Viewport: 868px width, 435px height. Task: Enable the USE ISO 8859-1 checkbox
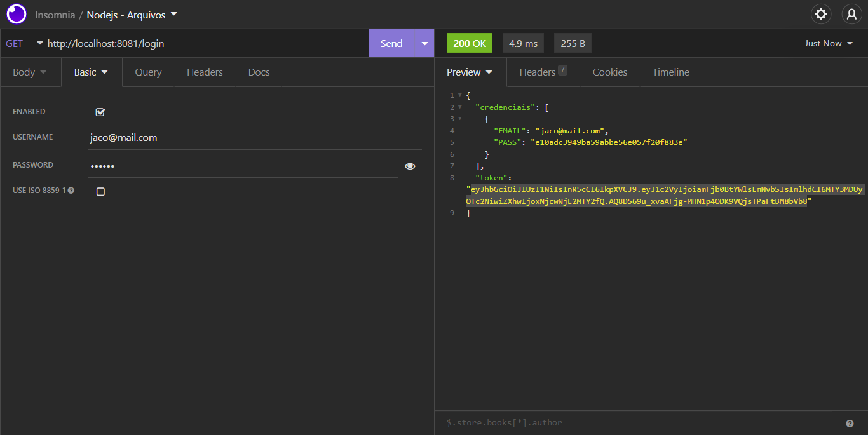click(100, 191)
